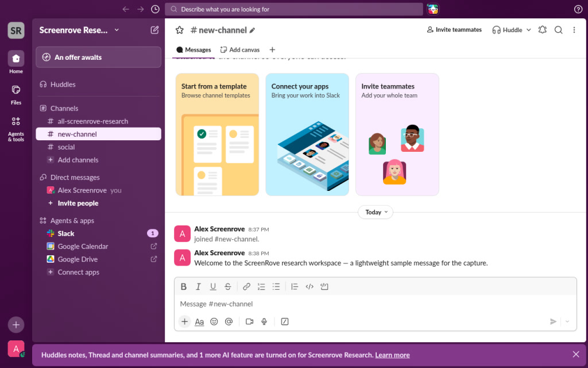This screenshot has width=588, height=368.
Task: Open the Slack app with 1 notification
Action: pyautogui.click(x=99, y=233)
